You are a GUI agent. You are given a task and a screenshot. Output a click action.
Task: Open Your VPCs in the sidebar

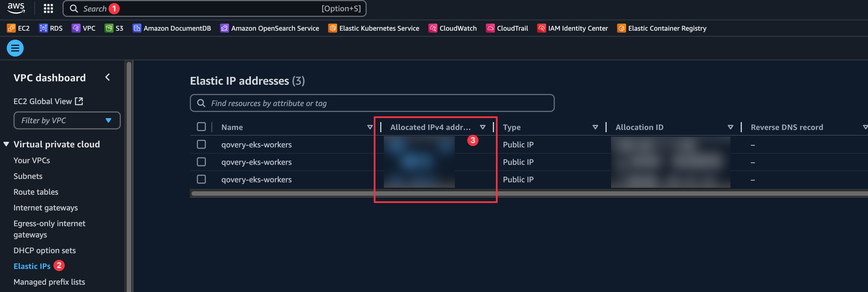click(x=32, y=160)
